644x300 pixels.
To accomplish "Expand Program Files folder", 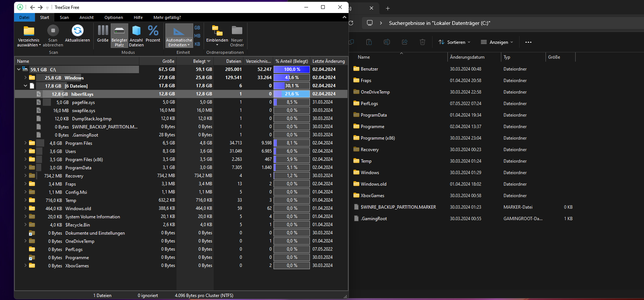I will [x=25, y=143].
